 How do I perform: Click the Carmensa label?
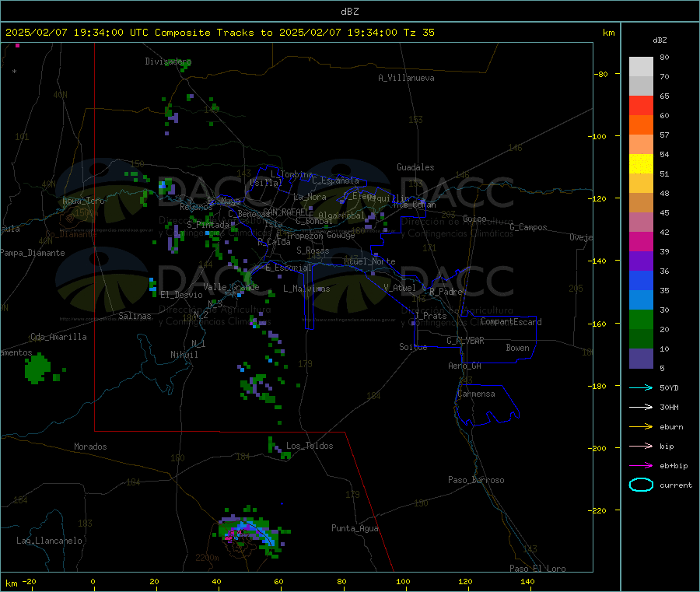click(x=476, y=394)
